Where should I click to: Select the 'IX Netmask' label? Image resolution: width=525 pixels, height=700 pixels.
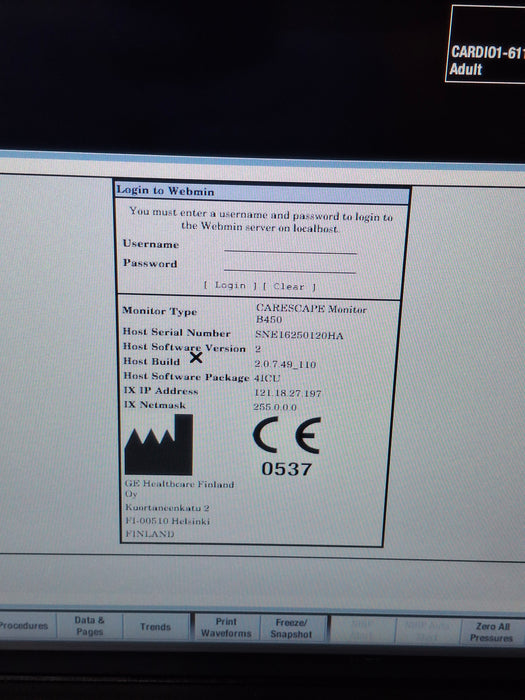coord(155,405)
